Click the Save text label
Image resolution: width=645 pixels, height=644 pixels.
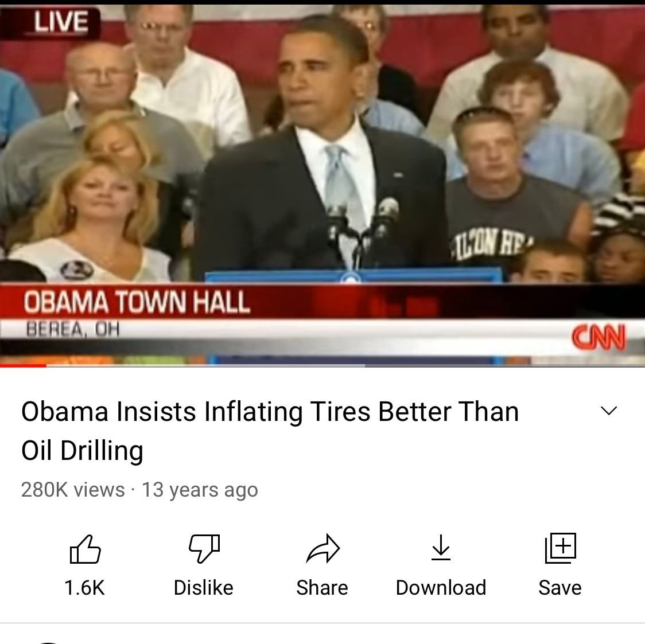pyautogui.click(x=560, y=587)
